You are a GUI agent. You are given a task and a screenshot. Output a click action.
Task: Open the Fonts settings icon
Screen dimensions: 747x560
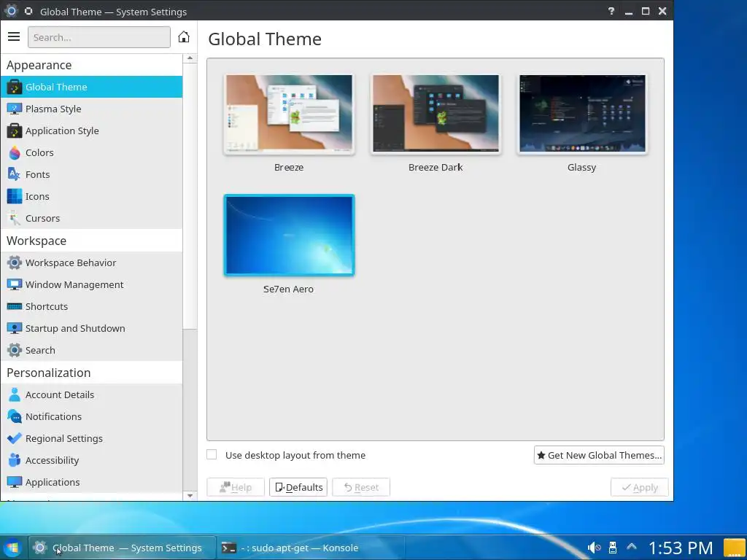point(15,175)
